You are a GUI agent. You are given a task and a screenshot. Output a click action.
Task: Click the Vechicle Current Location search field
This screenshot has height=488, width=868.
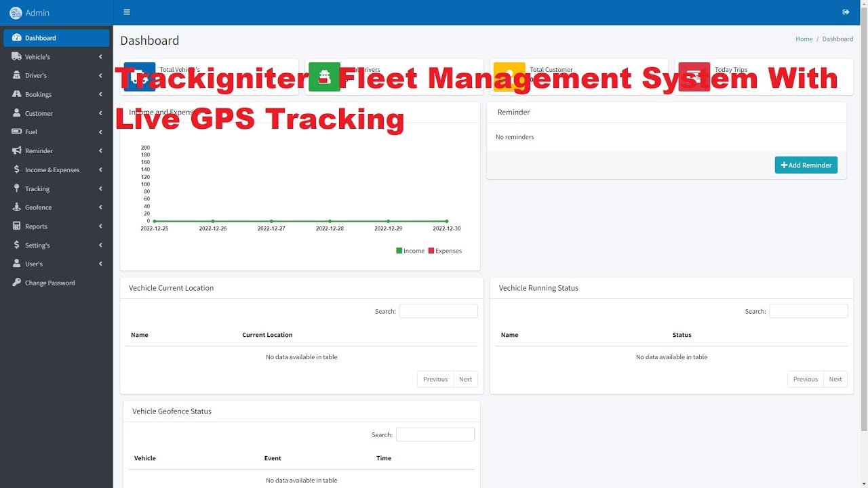click(x=438, y=311)
